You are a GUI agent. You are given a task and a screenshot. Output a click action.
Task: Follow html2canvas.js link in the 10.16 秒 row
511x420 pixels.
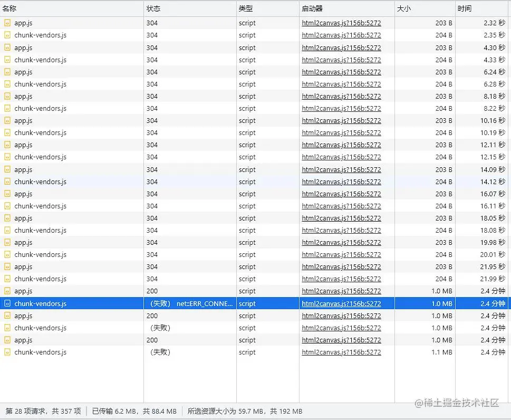coord(341,120)
